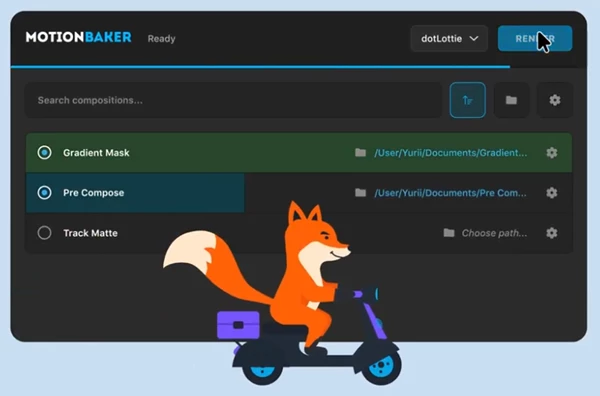Click folder icon in Pre Compose row
The height and width of the screenshot is (396, 600).
[x=360, y=192]
